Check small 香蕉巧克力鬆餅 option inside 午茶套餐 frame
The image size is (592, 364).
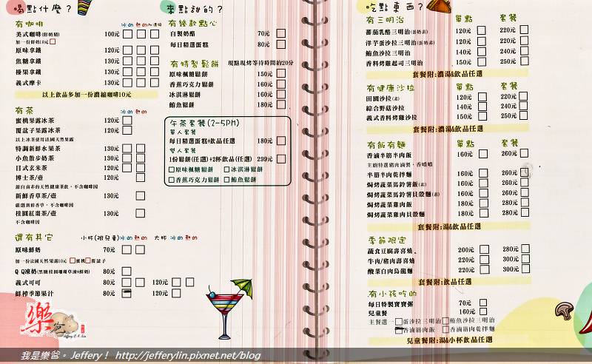click(x=172, y=180)
